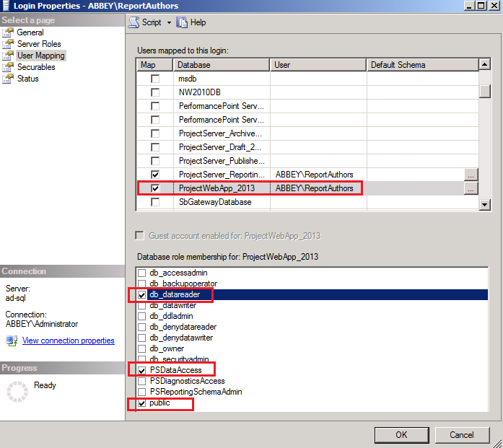Viewport: 503px width, 448px height.
Task: Open the Status page
Action: click(28, 79)
